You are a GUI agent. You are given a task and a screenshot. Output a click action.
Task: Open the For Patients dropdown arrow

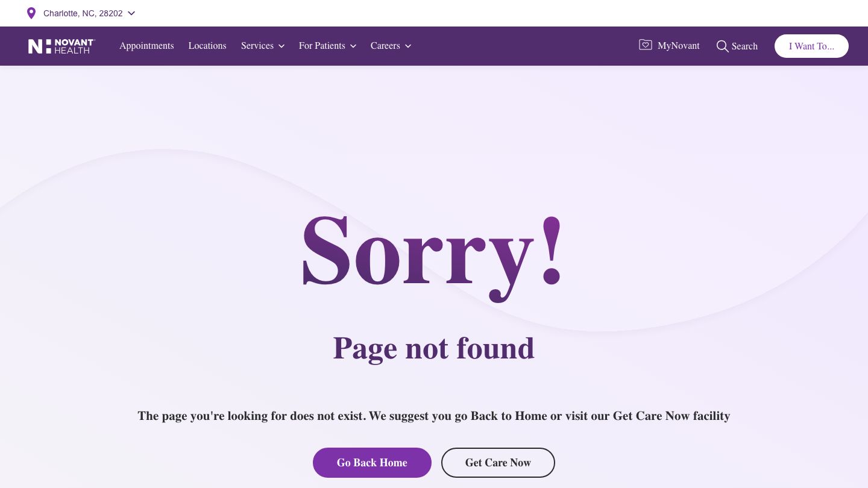tap(353, 46)
